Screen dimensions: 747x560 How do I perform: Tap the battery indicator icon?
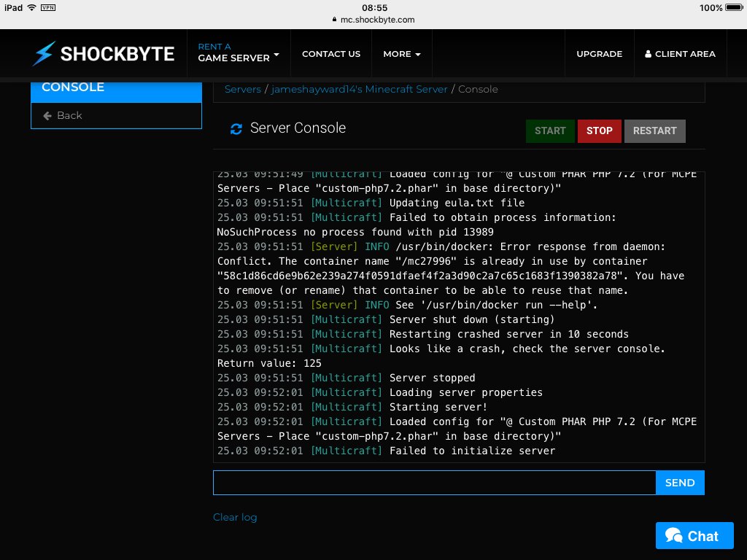(734, 7)
